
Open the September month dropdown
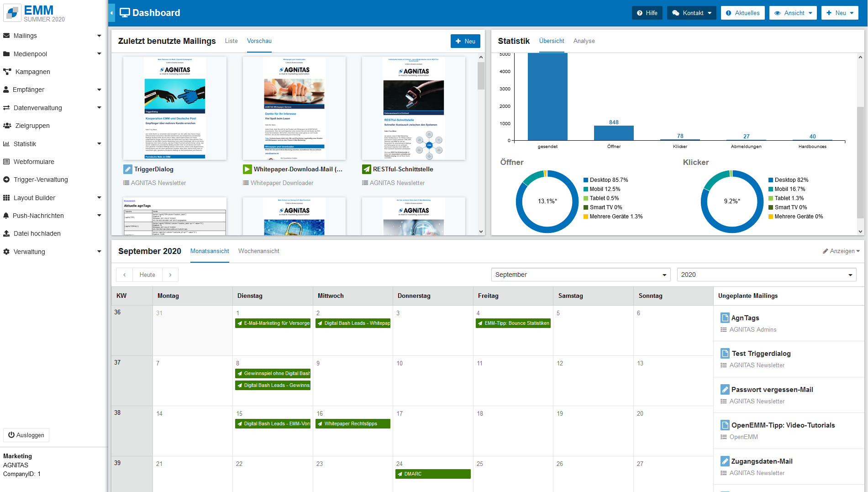(580, 275)
